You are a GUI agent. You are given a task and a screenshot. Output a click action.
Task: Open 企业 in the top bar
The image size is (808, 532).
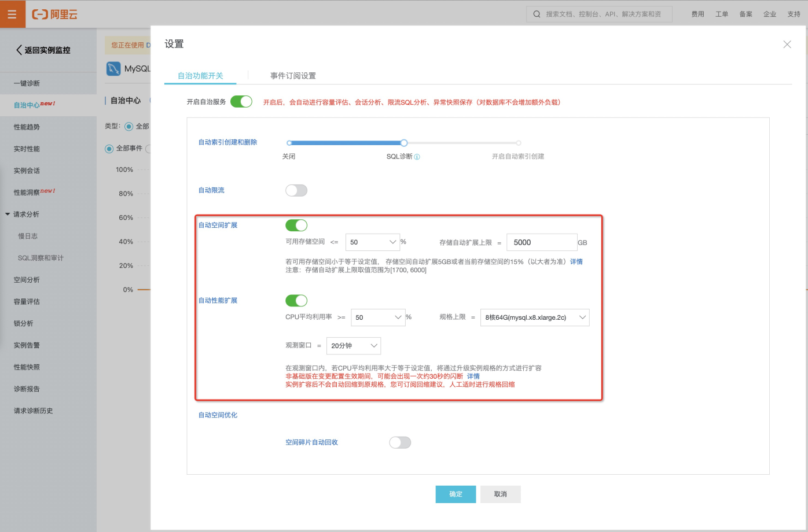point(770,14)
